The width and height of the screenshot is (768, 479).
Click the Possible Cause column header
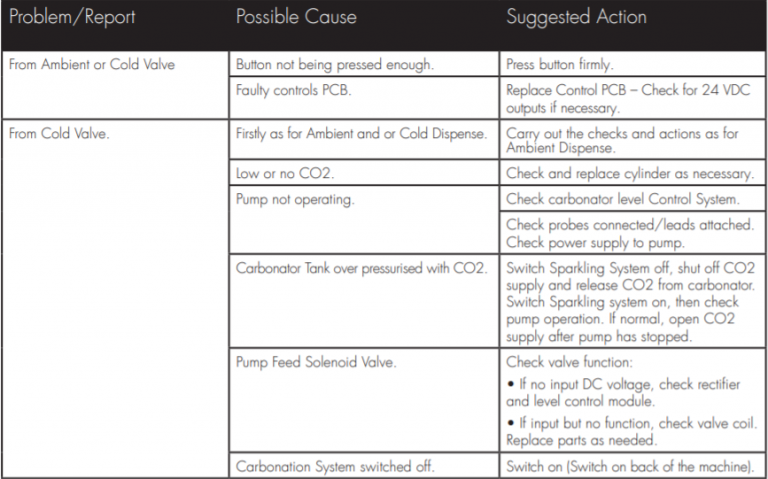297,18
